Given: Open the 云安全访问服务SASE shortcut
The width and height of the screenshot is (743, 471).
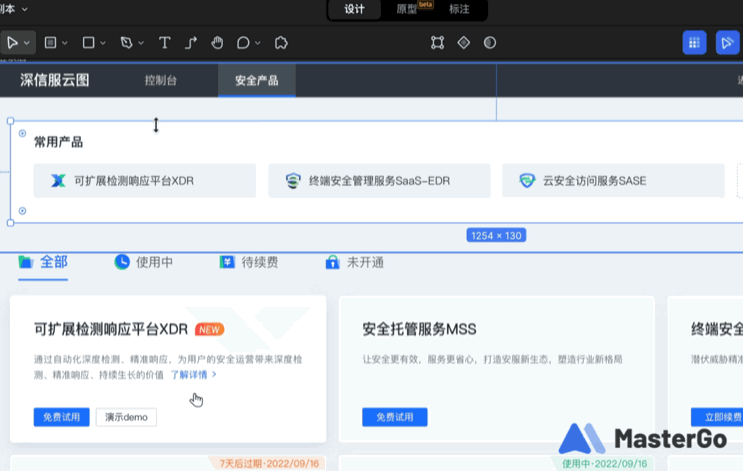Looking at the screenshot, I should 613,181.
